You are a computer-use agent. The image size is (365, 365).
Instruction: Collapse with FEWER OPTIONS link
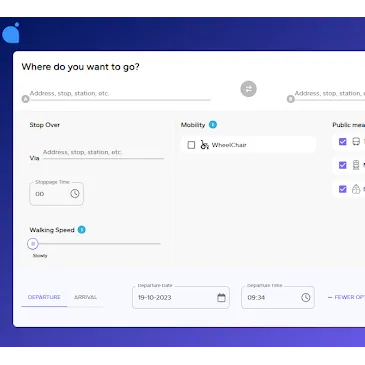346,297
